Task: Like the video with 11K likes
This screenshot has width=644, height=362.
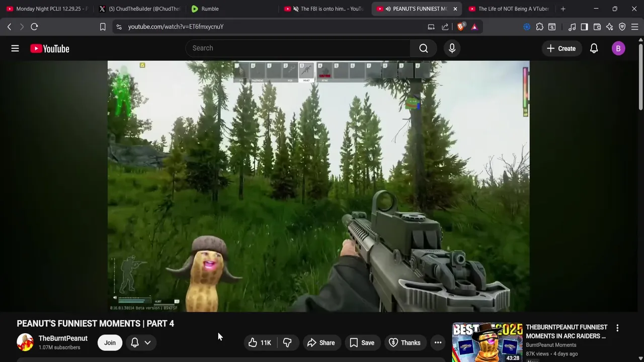Action: pyautogui.click(x=260, y=342)
